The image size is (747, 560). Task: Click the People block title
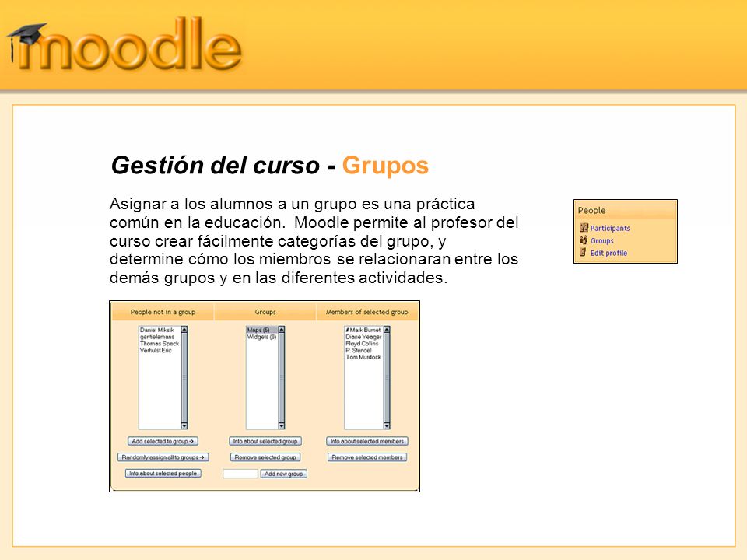tap(591, 210)
